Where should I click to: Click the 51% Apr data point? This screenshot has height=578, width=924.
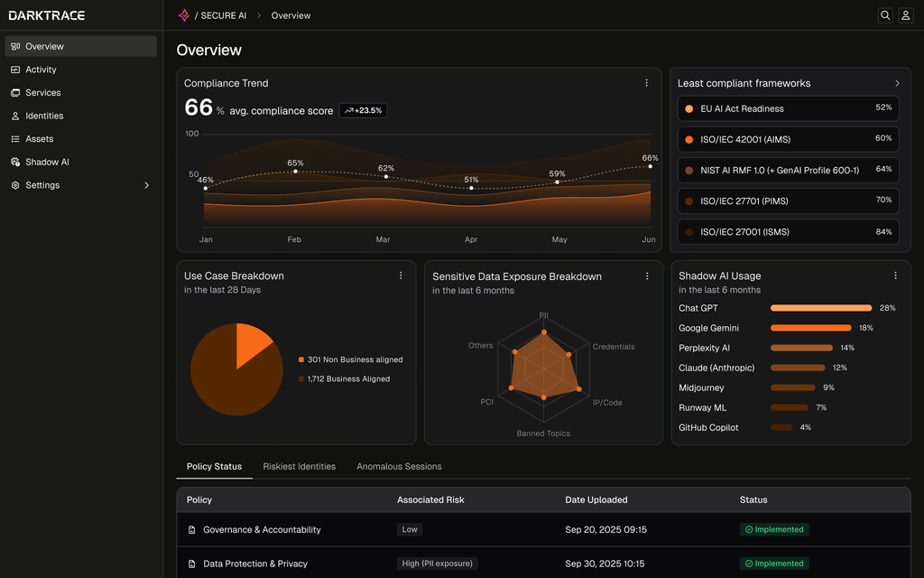(471, 188)
